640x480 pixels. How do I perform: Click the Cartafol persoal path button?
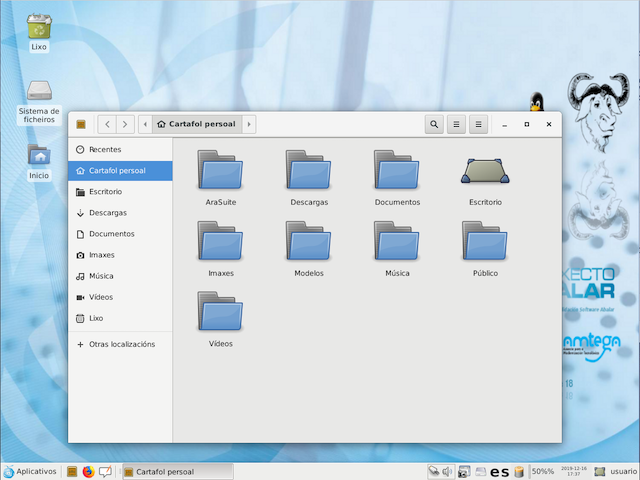(x=196, y=124)
